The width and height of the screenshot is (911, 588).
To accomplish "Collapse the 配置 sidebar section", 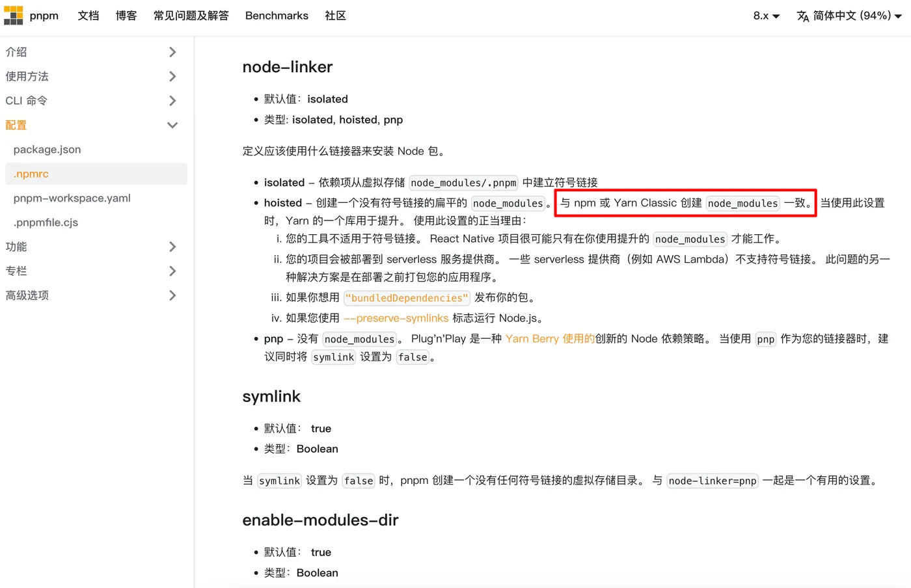I will 172,125.
